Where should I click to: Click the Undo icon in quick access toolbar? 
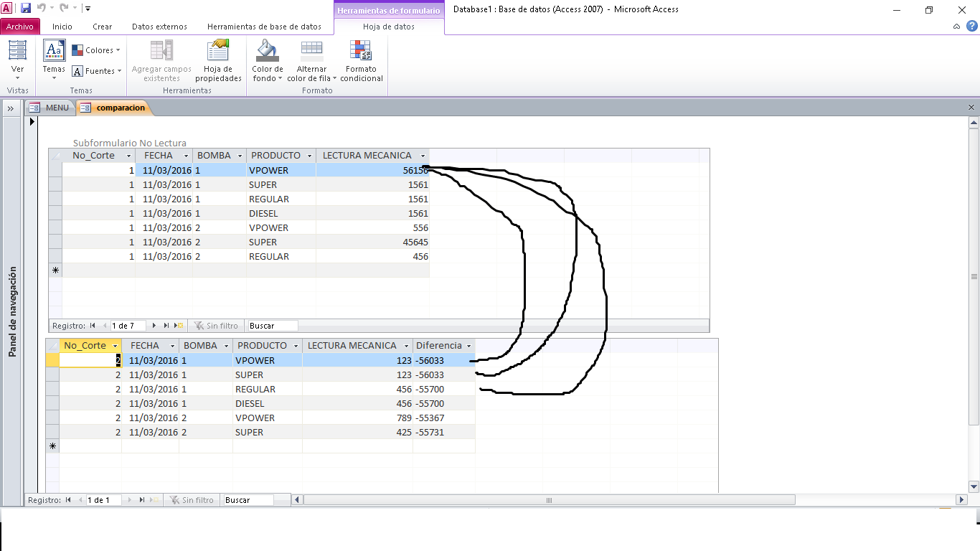click(41, 9)
